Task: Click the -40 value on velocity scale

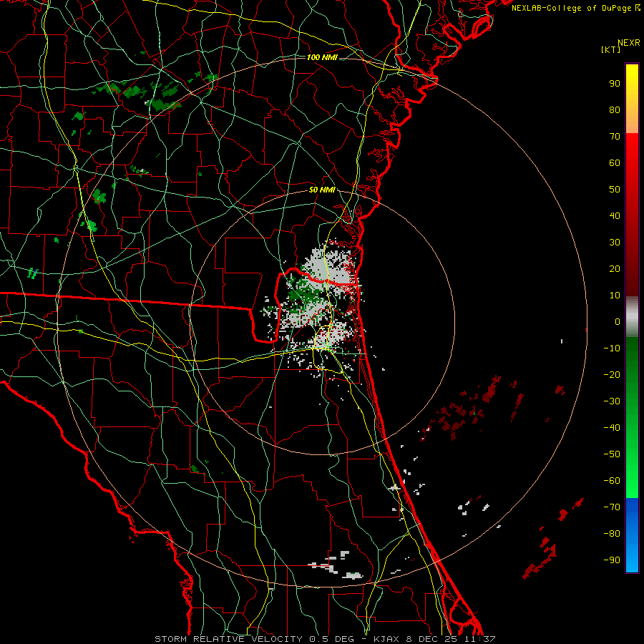Action: pyautogui.click(x=612, y=428)
